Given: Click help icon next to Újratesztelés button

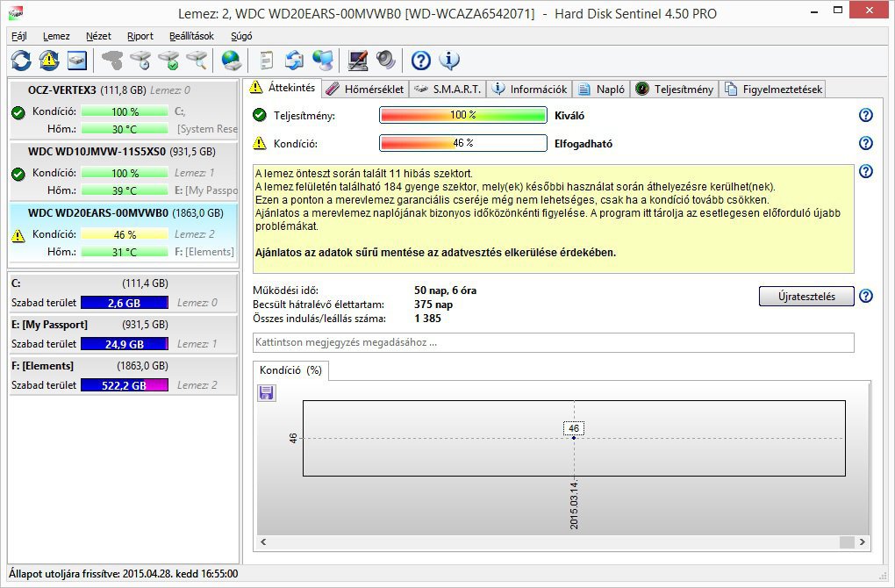Looking at the screenshot, I should tap(866, 296).
